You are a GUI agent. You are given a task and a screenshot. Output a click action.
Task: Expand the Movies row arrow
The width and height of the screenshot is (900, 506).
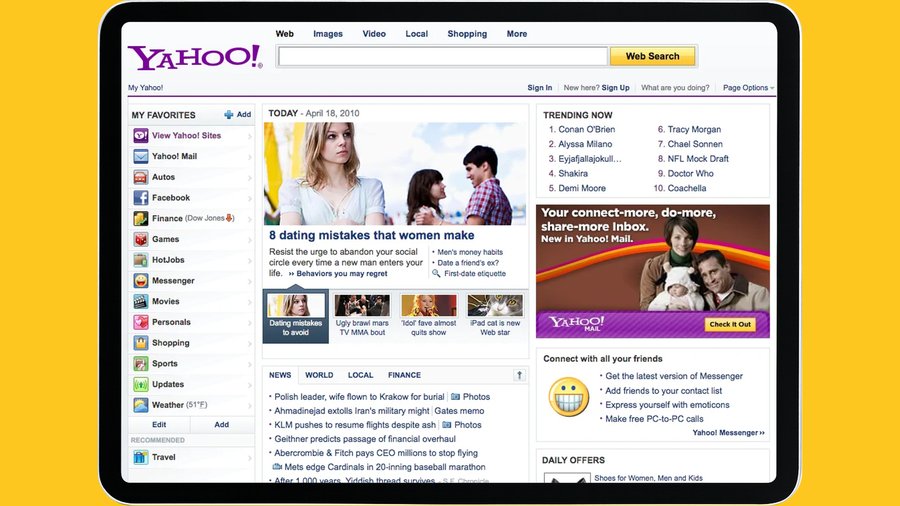tap(250, 302)
